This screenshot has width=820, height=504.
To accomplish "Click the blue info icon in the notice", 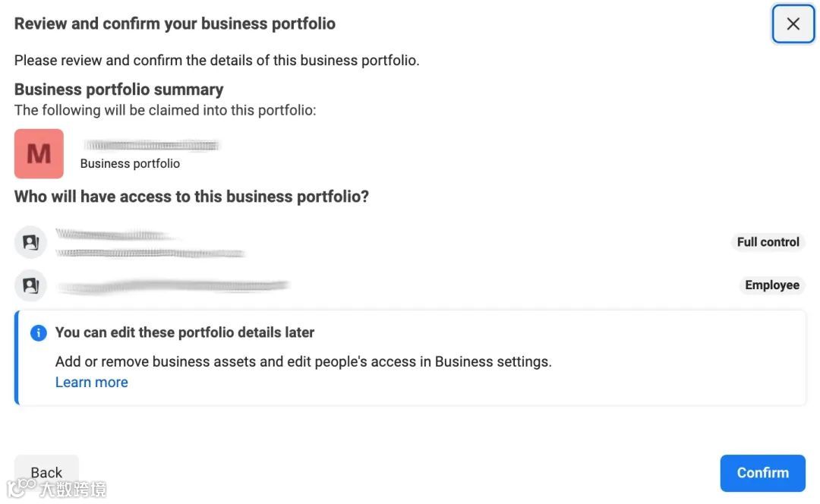I will click(38, 333).
